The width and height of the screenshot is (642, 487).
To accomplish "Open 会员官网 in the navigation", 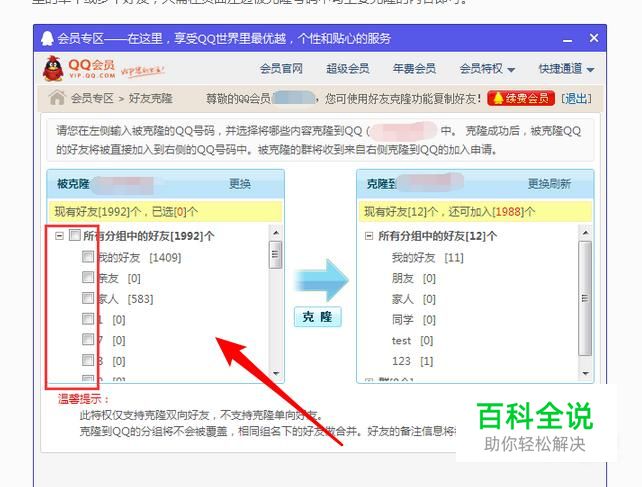I will click(x=281, y=69).
